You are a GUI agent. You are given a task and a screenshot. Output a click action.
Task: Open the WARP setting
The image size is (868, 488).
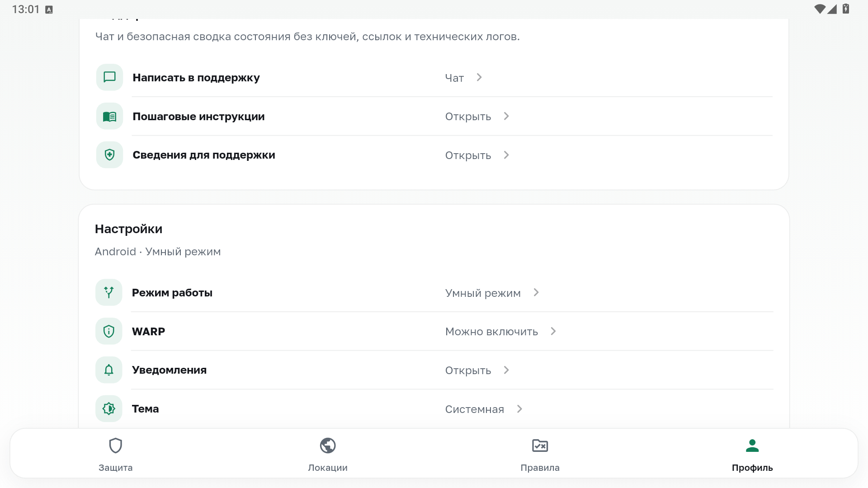coord(434,331)
